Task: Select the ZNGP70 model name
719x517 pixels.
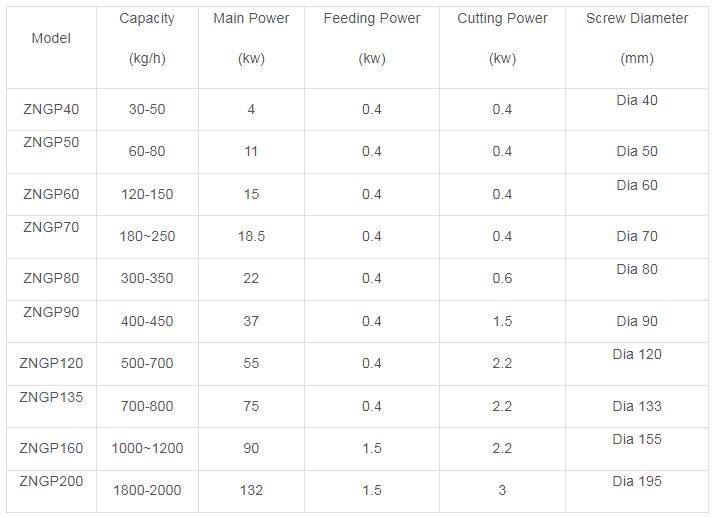Action: (x=51, y=227)
